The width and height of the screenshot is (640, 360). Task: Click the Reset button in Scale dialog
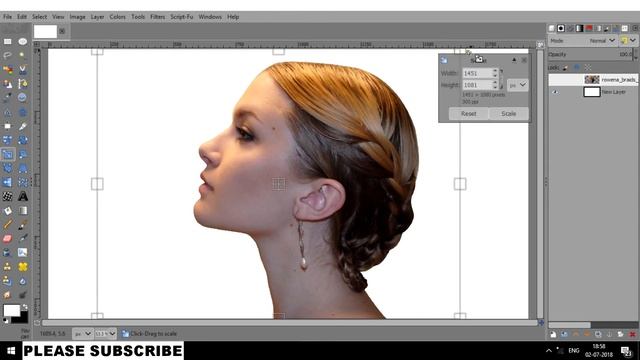[469, 113]
